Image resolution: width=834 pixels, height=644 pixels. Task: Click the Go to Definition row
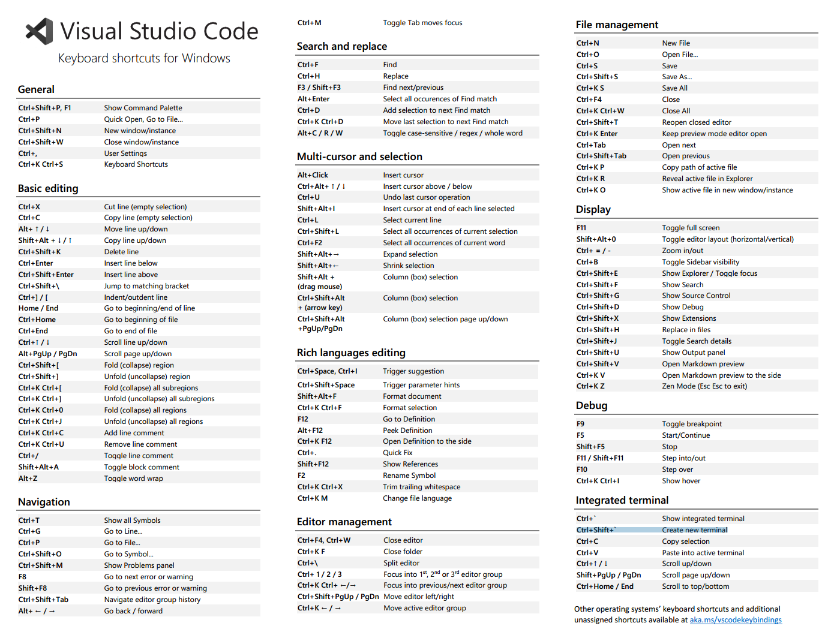[409, 419]
